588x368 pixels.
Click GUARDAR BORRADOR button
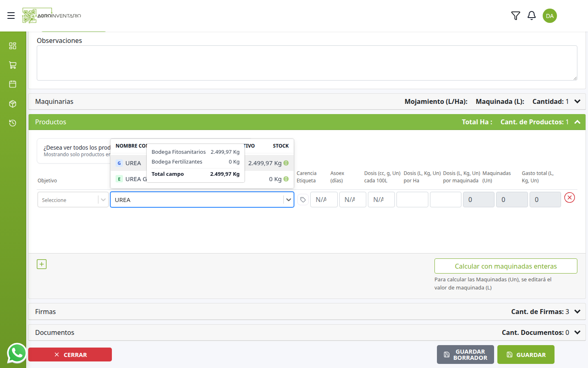(x=465, y=355)
